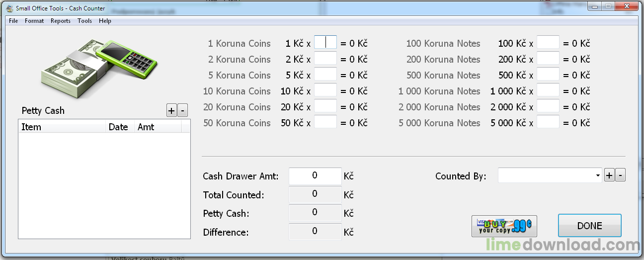
Task: Add a name with Counted By plus
Action: [609, 175]
